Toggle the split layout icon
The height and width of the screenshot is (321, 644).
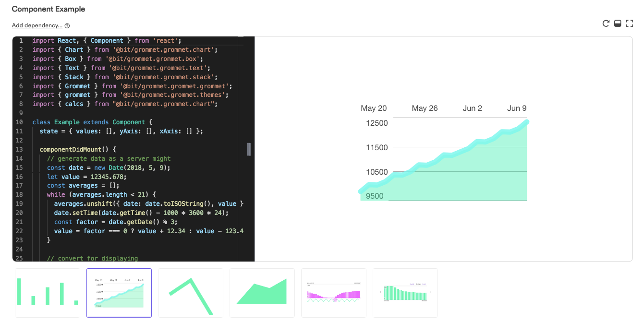coord(618,24)
